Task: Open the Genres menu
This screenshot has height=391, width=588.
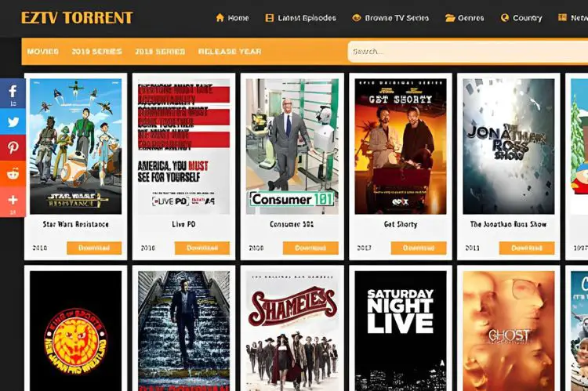Action: [470, 18]
